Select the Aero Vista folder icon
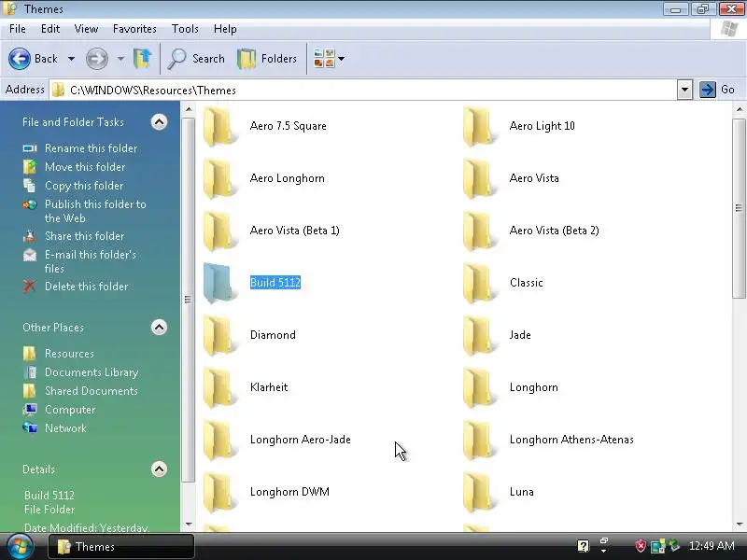This screenshot has height=560, width=747. pos(479,178)
